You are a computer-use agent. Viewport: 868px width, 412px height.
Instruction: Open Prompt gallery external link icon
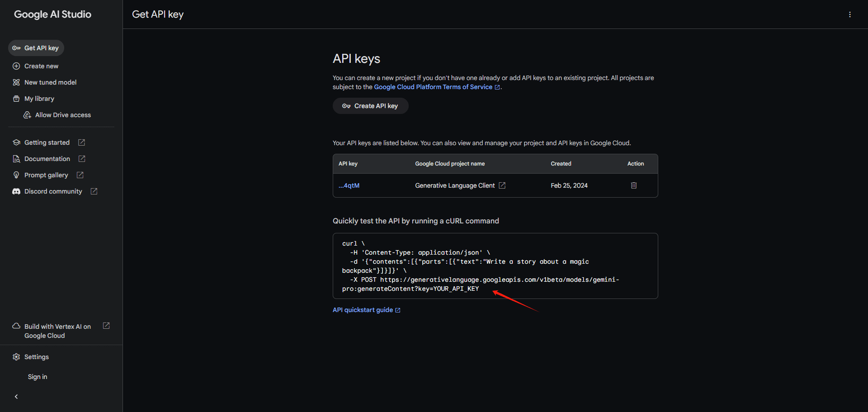pos(80,175)
